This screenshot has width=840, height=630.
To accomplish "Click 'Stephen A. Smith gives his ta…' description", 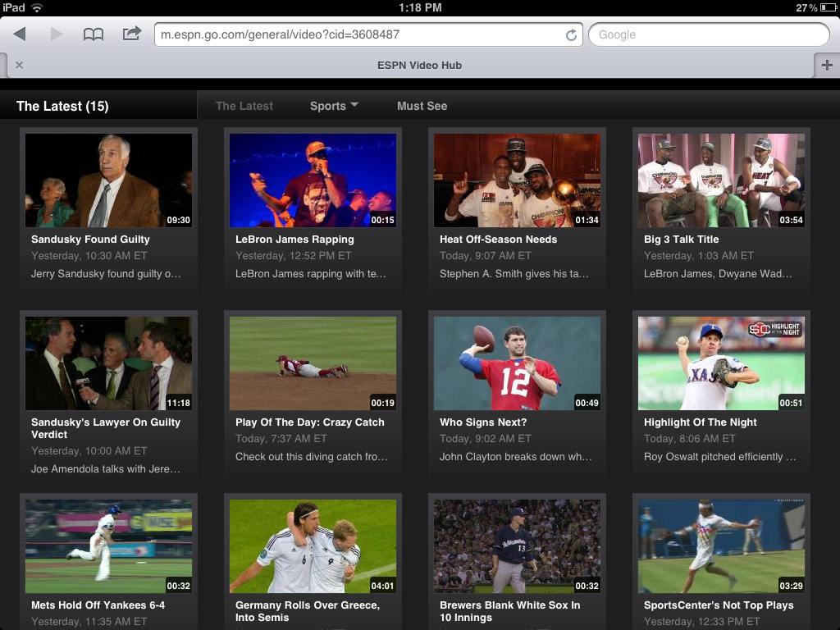I will pos(514,274).
